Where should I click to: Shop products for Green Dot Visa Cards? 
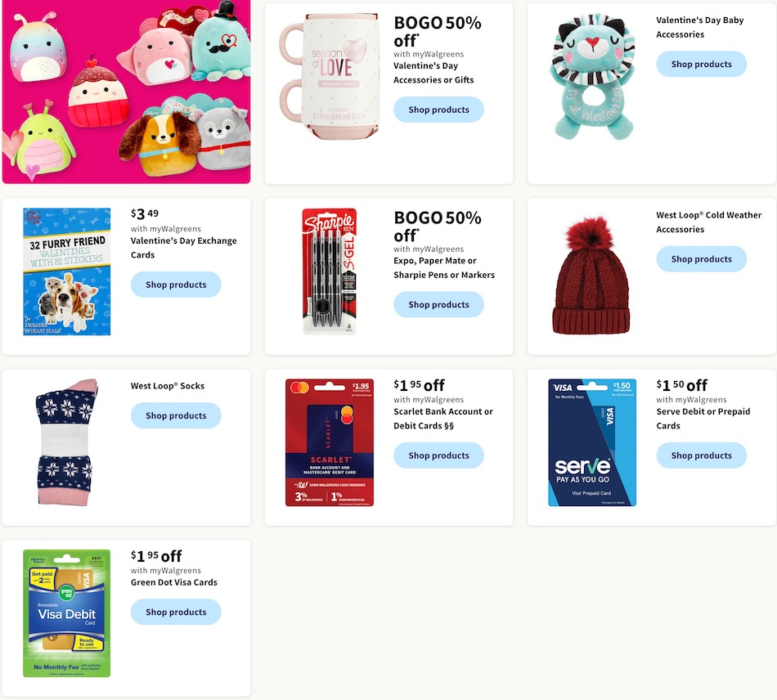point(176,612)
